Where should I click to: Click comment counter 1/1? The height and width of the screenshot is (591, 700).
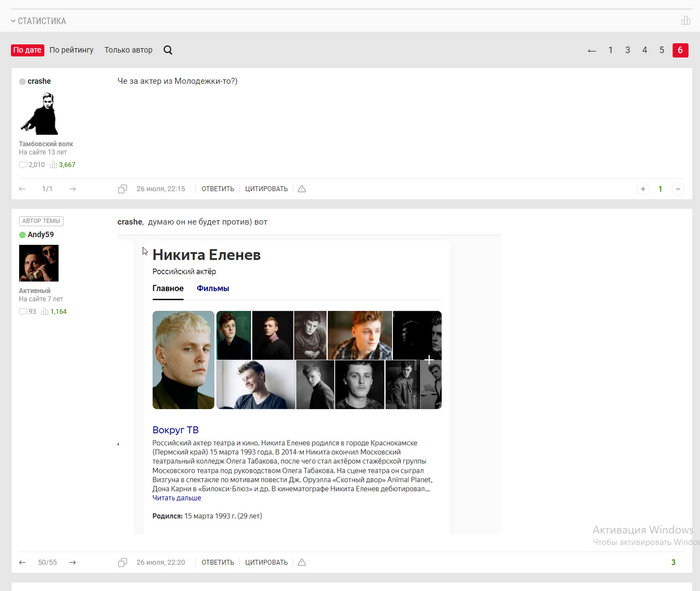coord(47,189)
